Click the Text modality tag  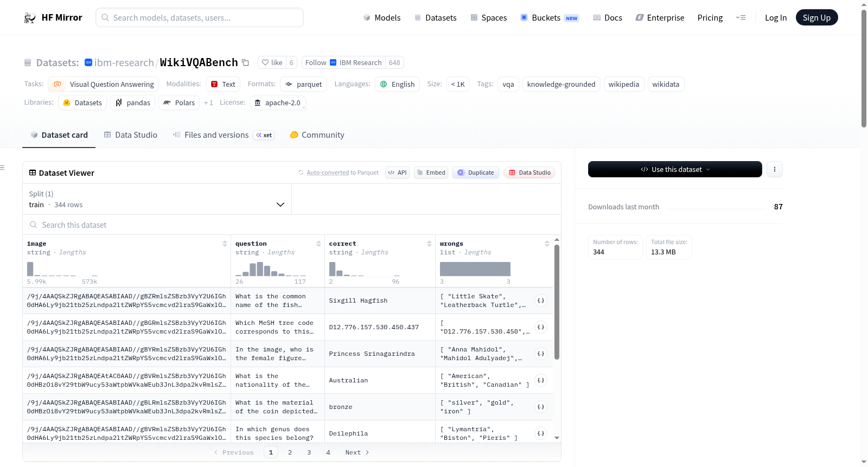223,84
